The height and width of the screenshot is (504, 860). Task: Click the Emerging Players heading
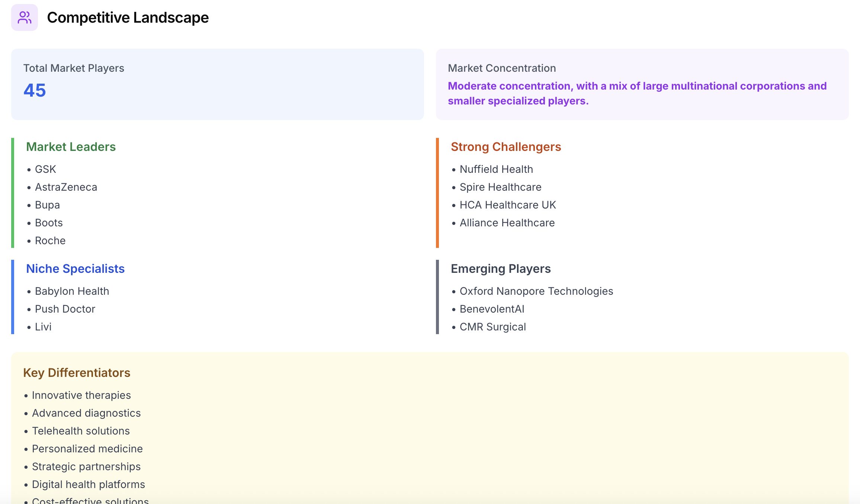point(500,269)
